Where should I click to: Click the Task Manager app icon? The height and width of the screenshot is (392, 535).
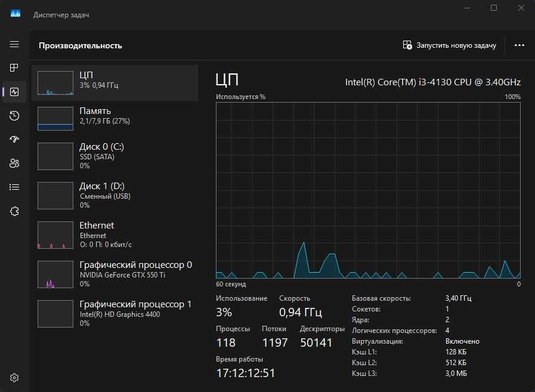coord(16,14)
